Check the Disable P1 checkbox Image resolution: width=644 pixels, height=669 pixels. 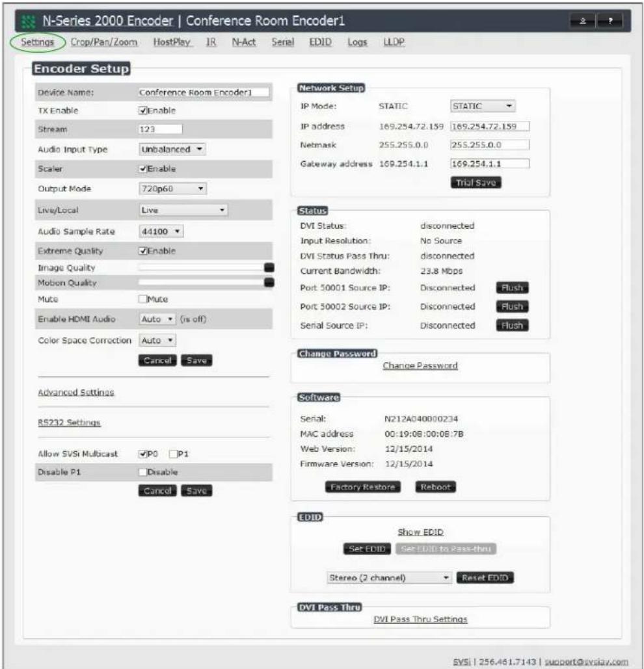142,472
